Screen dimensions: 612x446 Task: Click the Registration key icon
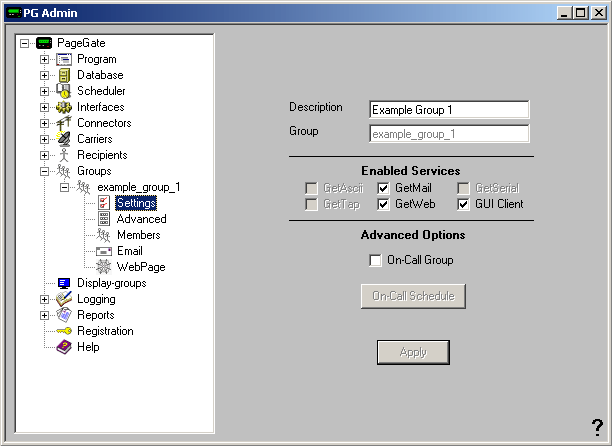click(x=64, y=331)
